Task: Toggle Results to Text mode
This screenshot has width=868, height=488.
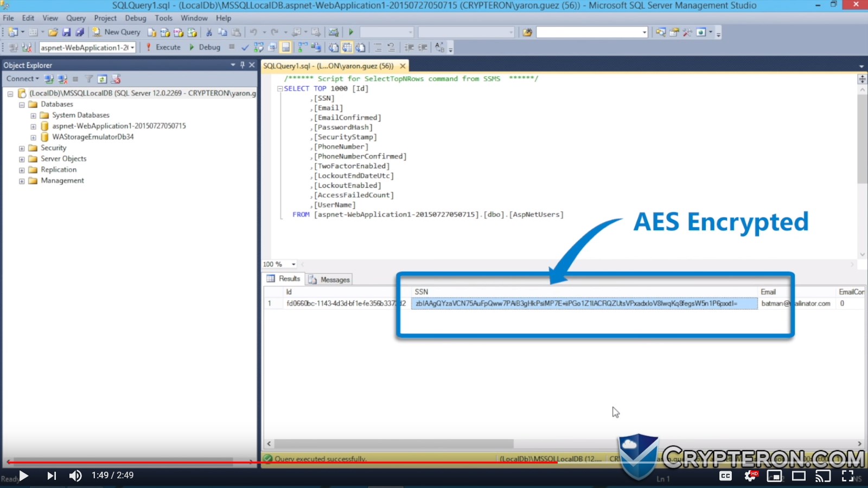Action: click(333, 47)
